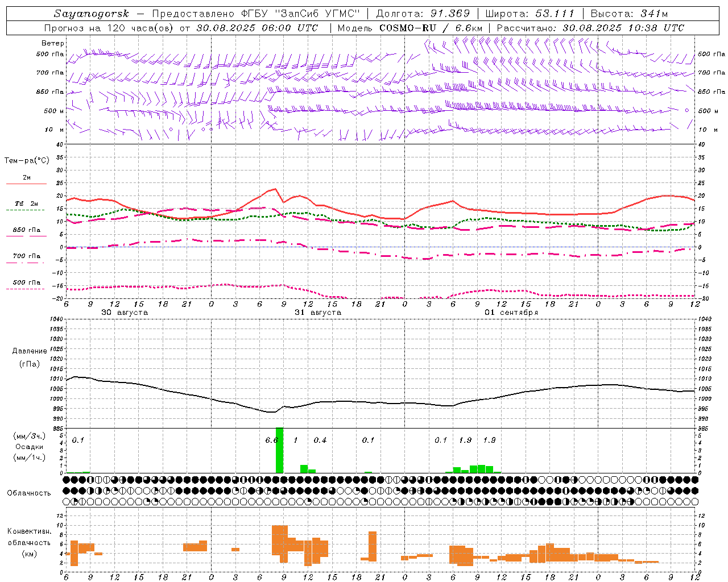Click the '10 м' wind level label on left
This screenshot has height=582, width=728.
(55, 130)
